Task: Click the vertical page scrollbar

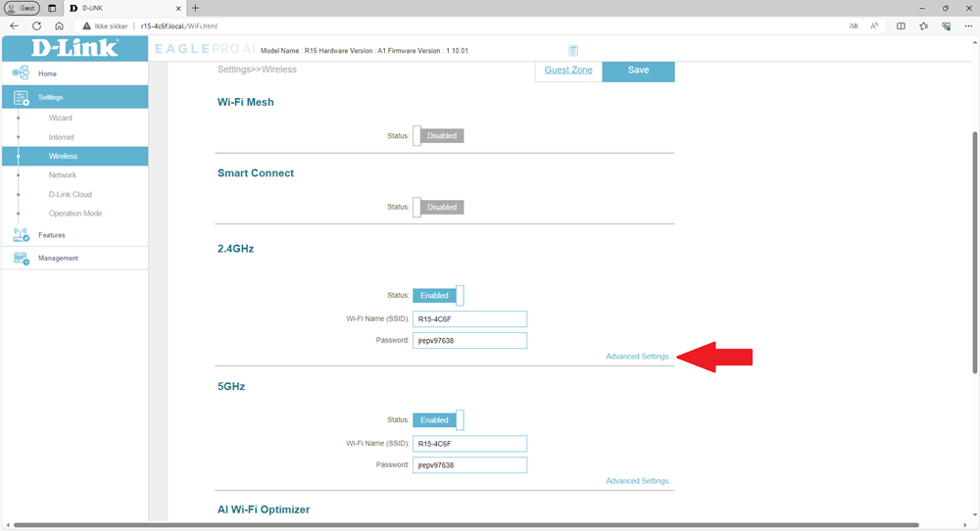Action: (975, 253)
